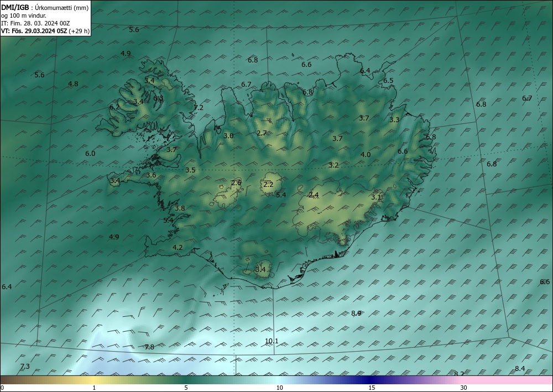Click the '30' label on the color scale
The height and width of the screenshot is (392, 553).
[464, 388]
